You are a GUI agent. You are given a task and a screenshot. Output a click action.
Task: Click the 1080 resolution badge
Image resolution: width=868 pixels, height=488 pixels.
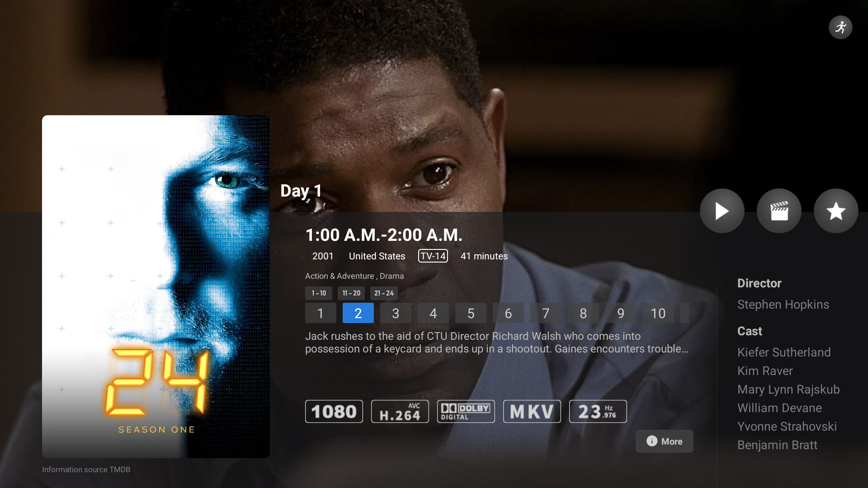pyautogui.click(x=334, y=412)
